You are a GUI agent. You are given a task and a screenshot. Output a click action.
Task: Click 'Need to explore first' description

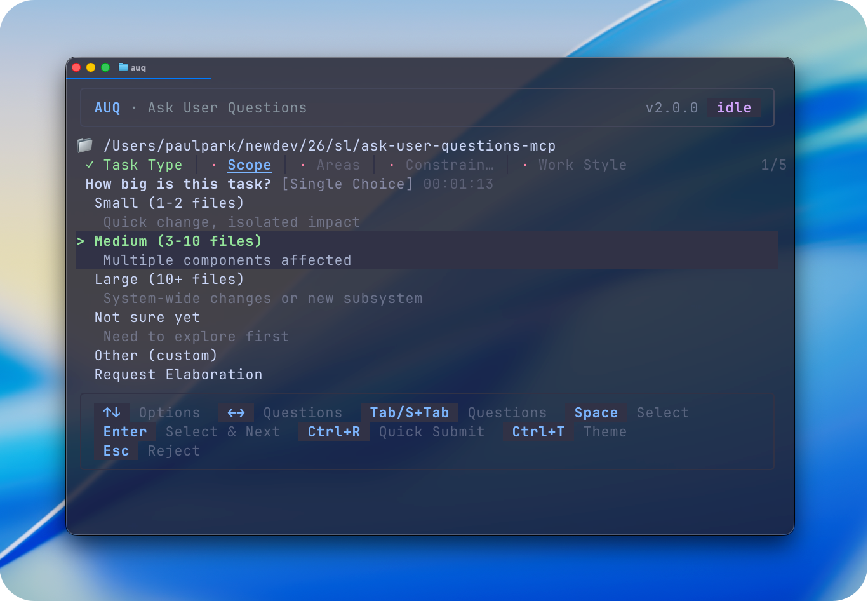196,337
